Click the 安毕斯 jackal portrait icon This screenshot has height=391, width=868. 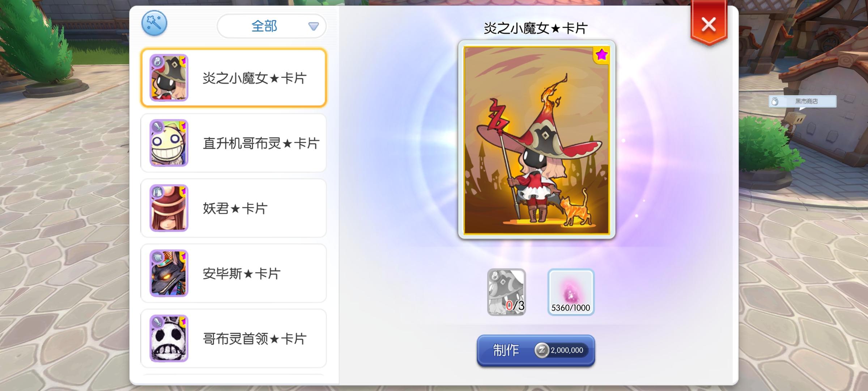coord(169,273)
